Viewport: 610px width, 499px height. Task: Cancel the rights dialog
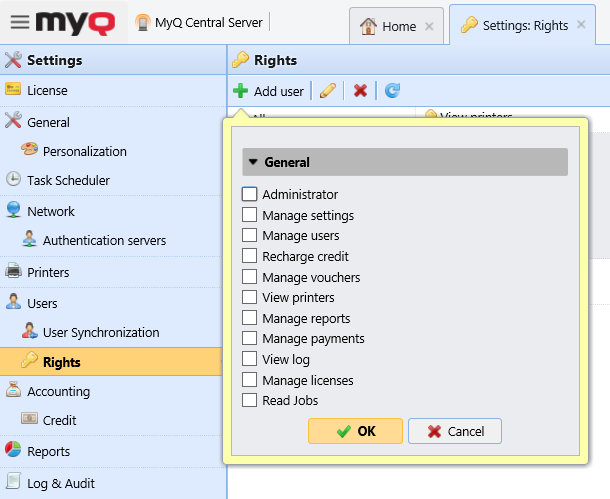coord(455,431)
